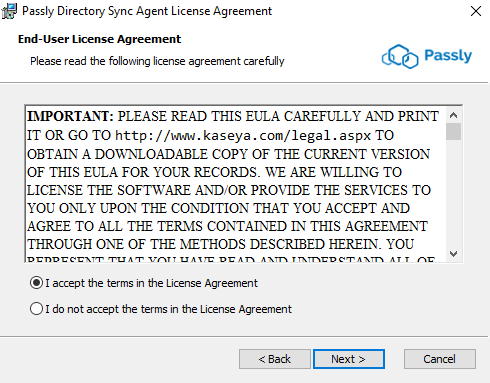Click the kaseya.com legal.aspx URL text

coord(243,136)
